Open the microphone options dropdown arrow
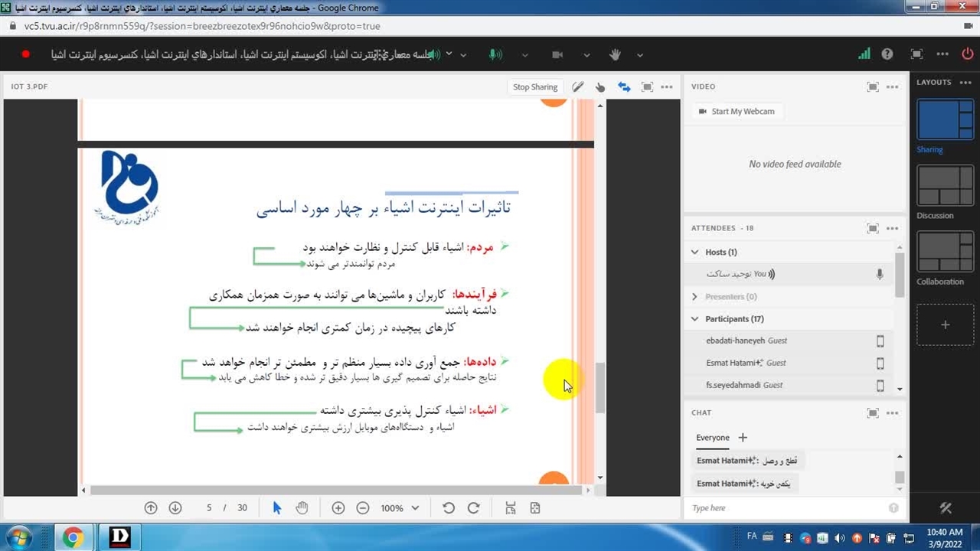The width and height of the screenshot is (980, 551). pyautogui.click(x=525, y=55)
